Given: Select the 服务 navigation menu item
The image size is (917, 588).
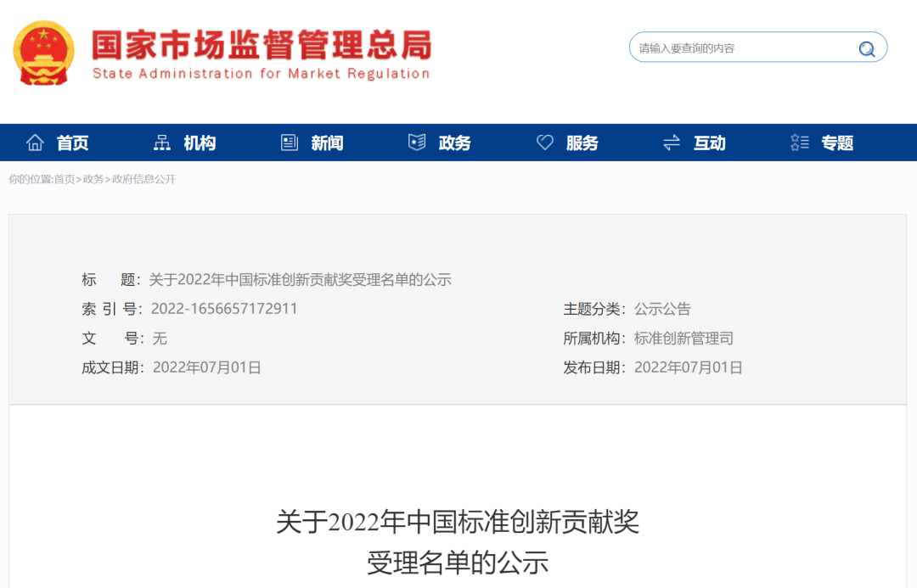Looking at the screenshot, I should click(584, 143).
